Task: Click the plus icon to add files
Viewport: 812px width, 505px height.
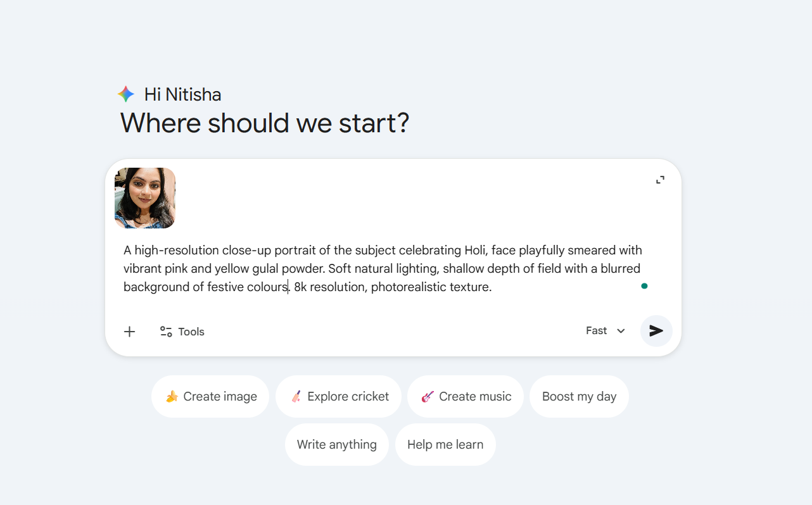Action: pos(129,332)
